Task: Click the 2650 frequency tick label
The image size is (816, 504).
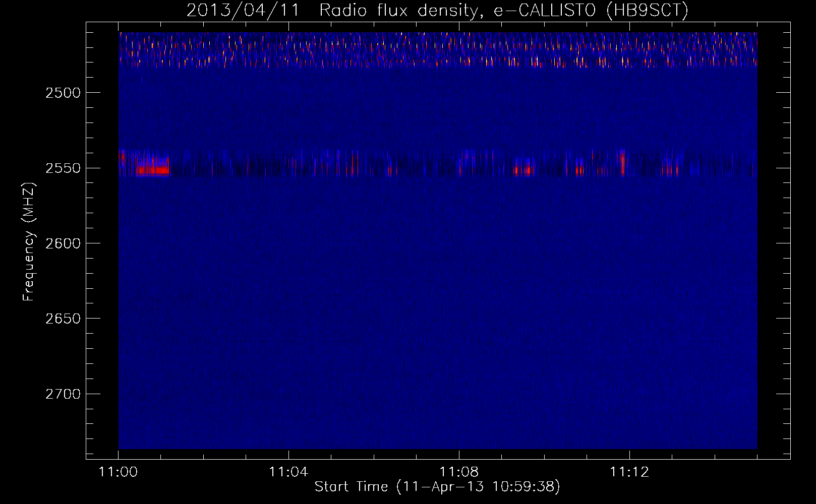Action: (x=63, y=319)
